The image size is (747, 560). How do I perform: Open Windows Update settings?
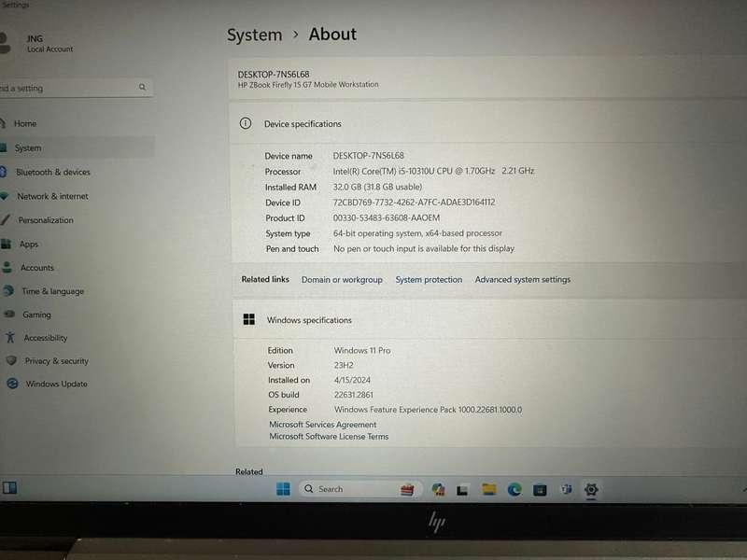tap(56, 384)
